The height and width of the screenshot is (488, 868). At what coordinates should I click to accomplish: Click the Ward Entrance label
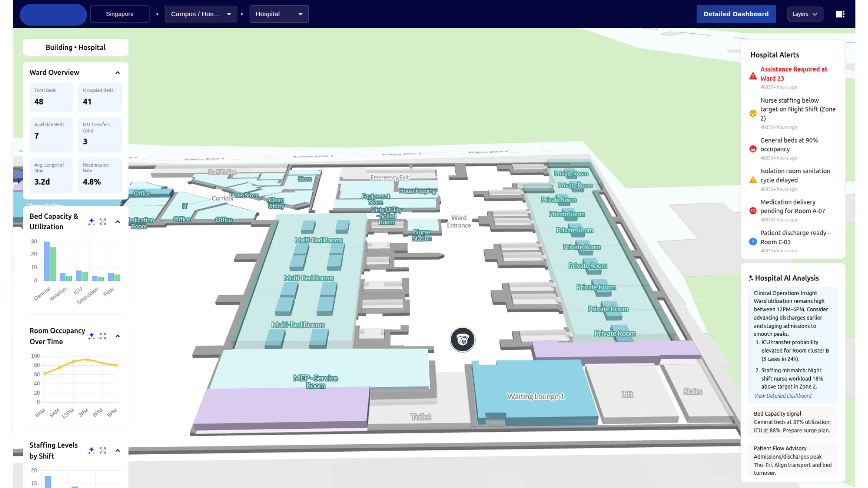[459, 222]
